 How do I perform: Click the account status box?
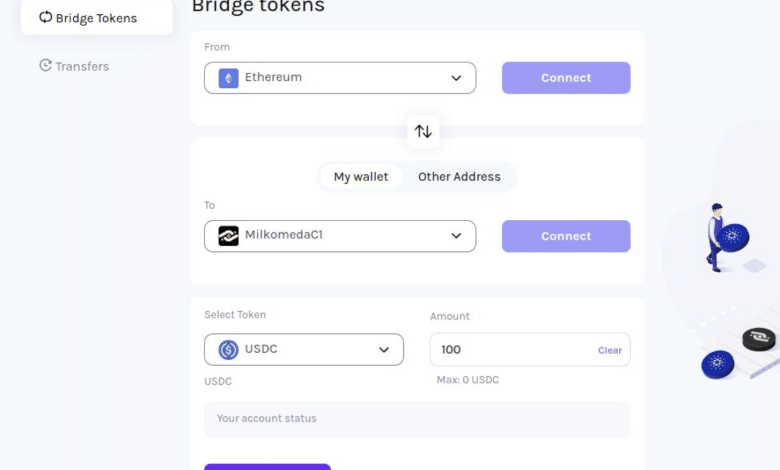point(417,419)
